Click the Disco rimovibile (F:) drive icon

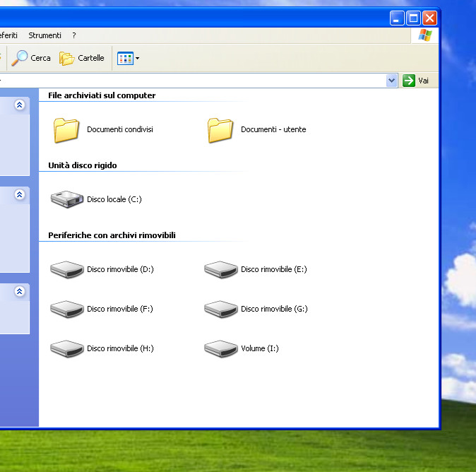pos(67,309)
